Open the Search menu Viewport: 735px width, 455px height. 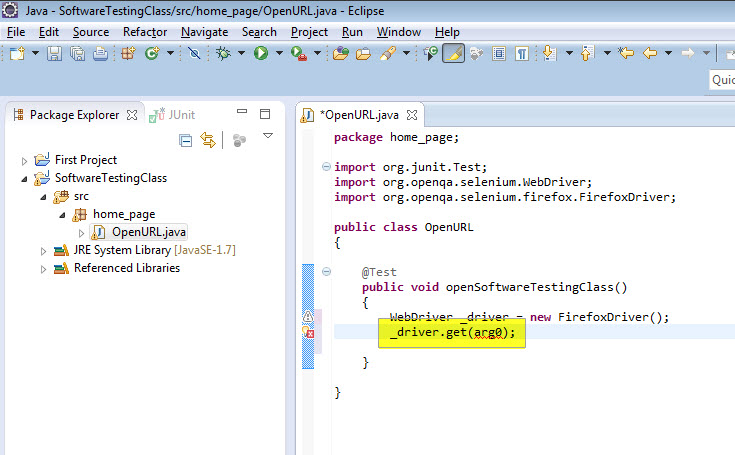[259, 32]
